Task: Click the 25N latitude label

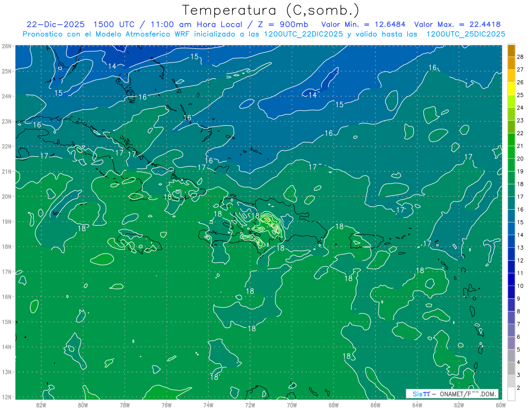Action: coord(7,71)
